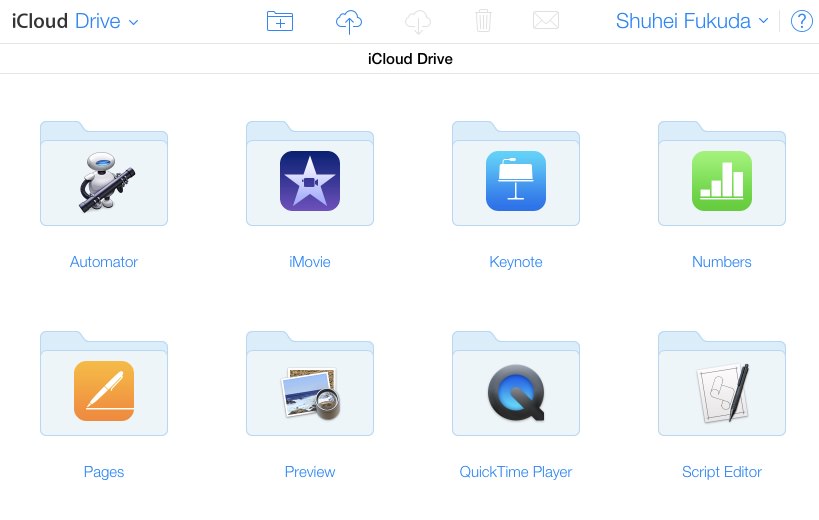Select the Automator folder label

[104, 262]
